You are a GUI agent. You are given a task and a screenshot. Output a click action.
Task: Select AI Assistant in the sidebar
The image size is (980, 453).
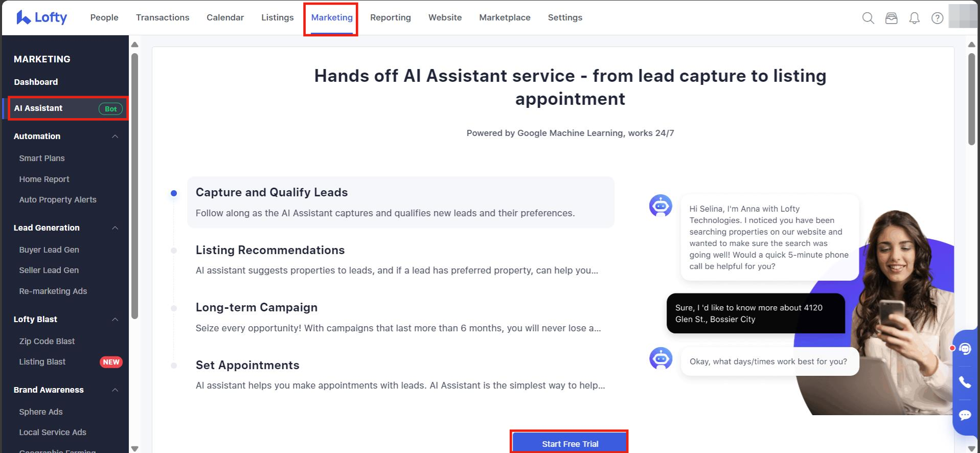click(x=65, y=108)
